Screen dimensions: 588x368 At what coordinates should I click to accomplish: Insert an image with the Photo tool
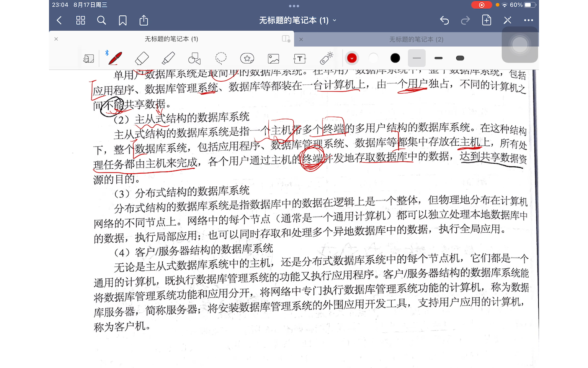(x=273, y=59)
